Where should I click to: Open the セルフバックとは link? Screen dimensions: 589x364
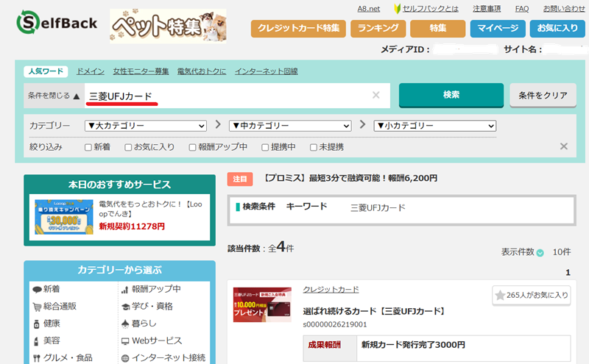coord(431,9)
